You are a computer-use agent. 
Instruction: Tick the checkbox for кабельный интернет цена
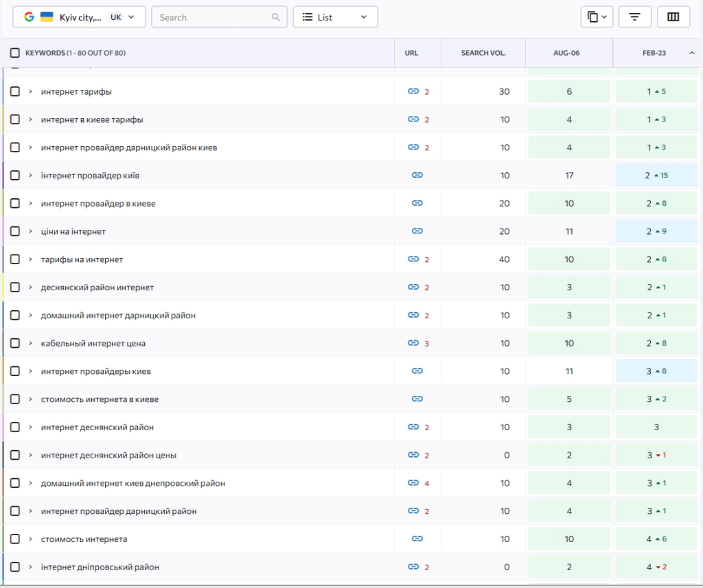(15, 343)
